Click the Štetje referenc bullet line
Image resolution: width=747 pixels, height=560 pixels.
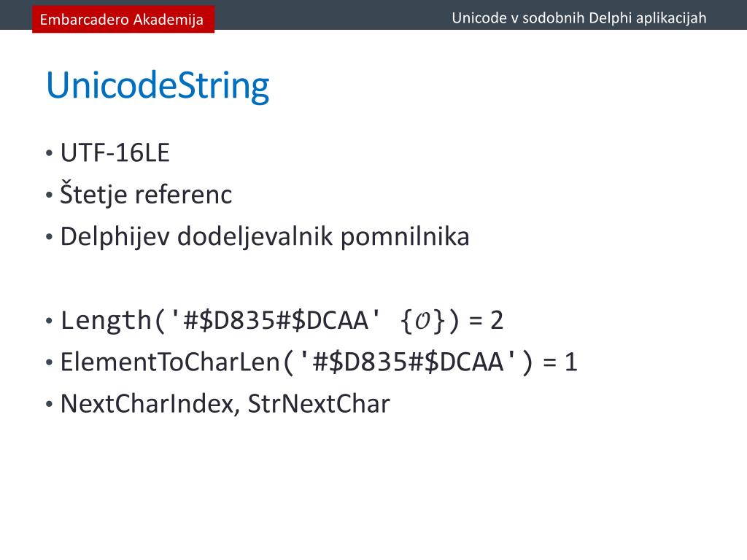pyautogui.click(x=146, y=194)
